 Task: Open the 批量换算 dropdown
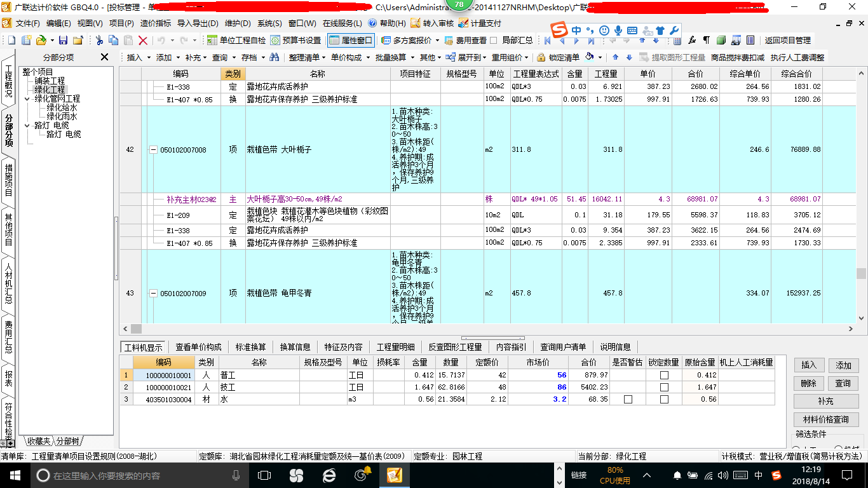(395, 57)
